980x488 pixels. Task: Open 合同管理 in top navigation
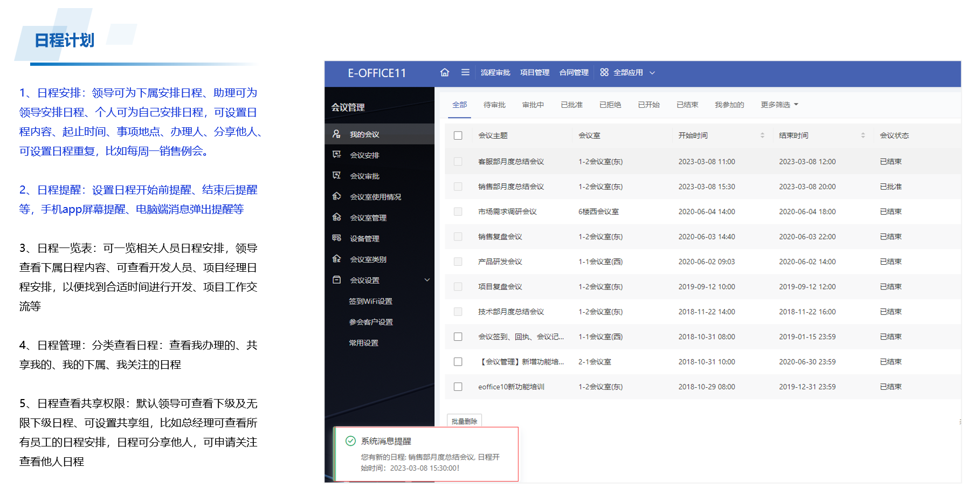pos(574,72)
